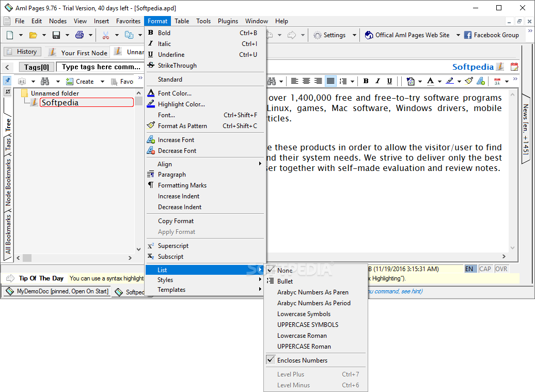Viewport: 535px width, 392px height.
Task: Click the calendar date icon in editor toolbar
Action: pos(497,81)
